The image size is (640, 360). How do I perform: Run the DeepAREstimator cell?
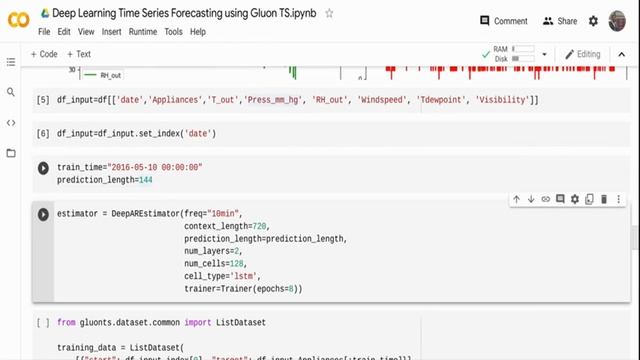pos(43,214)
